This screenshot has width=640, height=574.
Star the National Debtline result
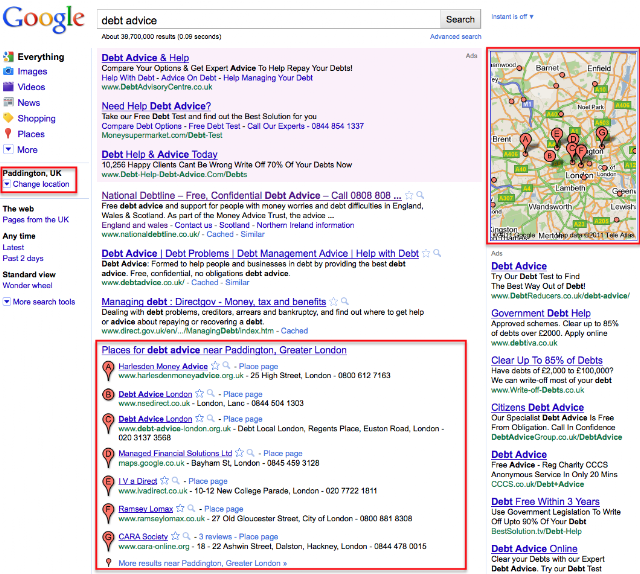[409, 196]
